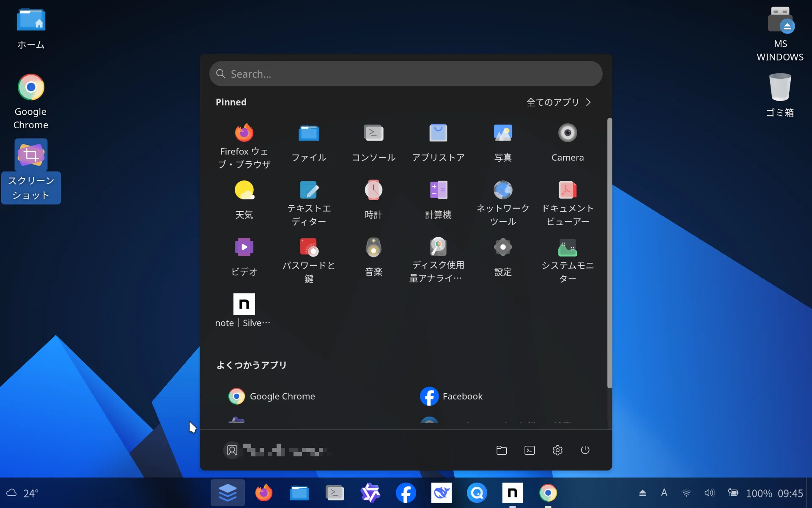Open the note pinned web app
This screenshot has width=812, height=508.
click(244, 311)
